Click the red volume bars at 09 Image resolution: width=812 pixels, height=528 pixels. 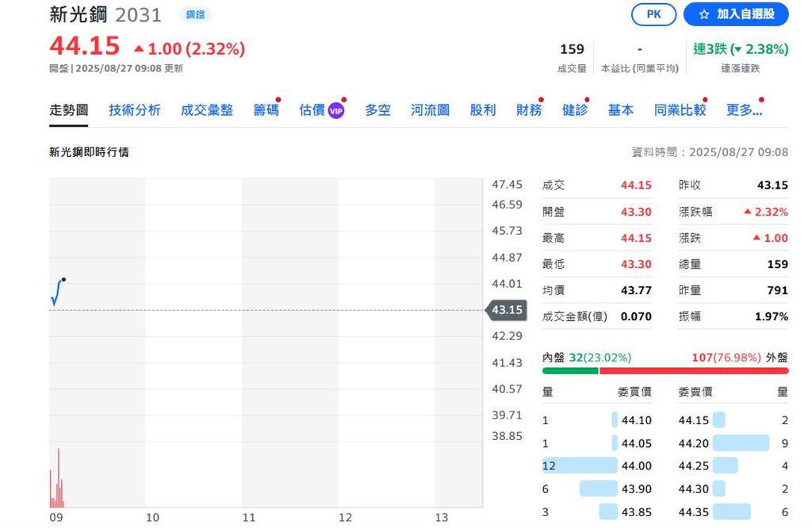point(57,479)
